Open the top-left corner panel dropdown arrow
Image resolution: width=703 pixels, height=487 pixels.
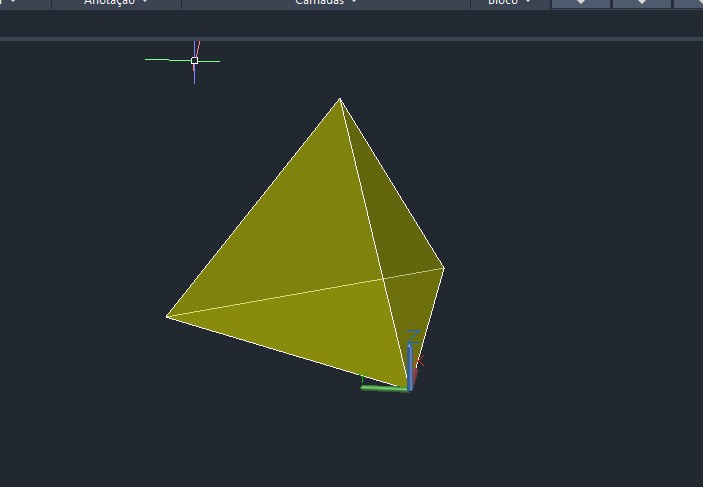coord(12,3)
